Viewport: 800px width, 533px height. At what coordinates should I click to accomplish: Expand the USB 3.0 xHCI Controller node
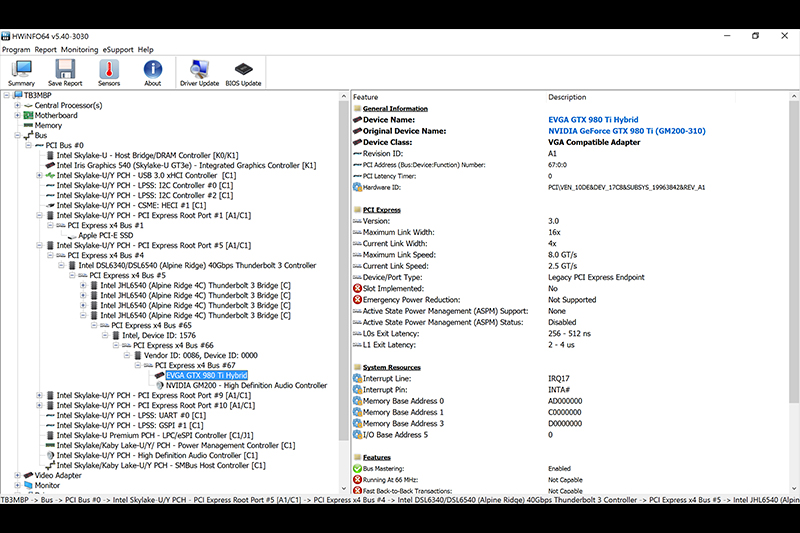[39, 175]
